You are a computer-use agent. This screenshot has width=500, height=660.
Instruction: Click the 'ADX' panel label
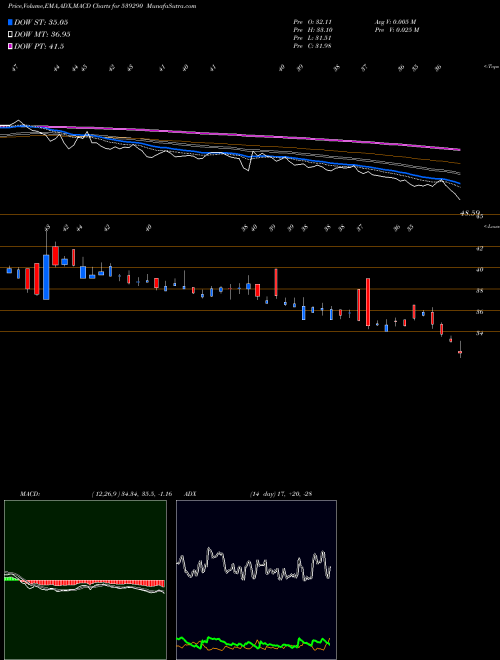(x=191, y=494)
